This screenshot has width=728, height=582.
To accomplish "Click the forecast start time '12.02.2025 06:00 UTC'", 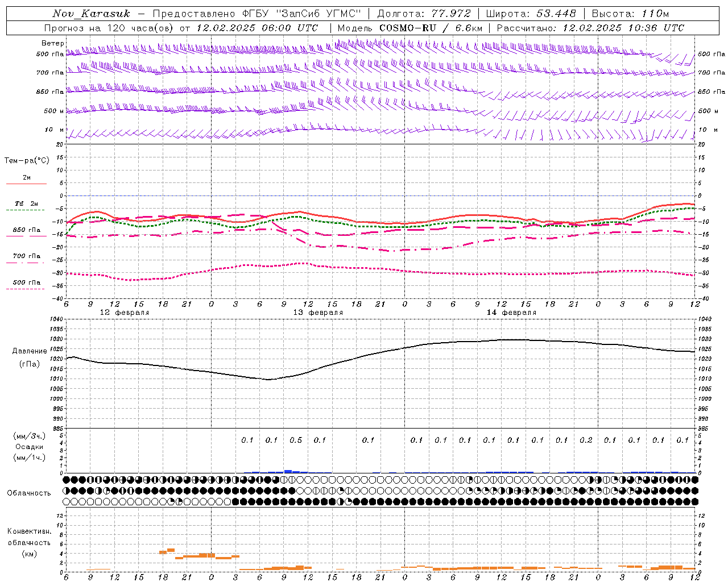I will click(x=257, y=28).
